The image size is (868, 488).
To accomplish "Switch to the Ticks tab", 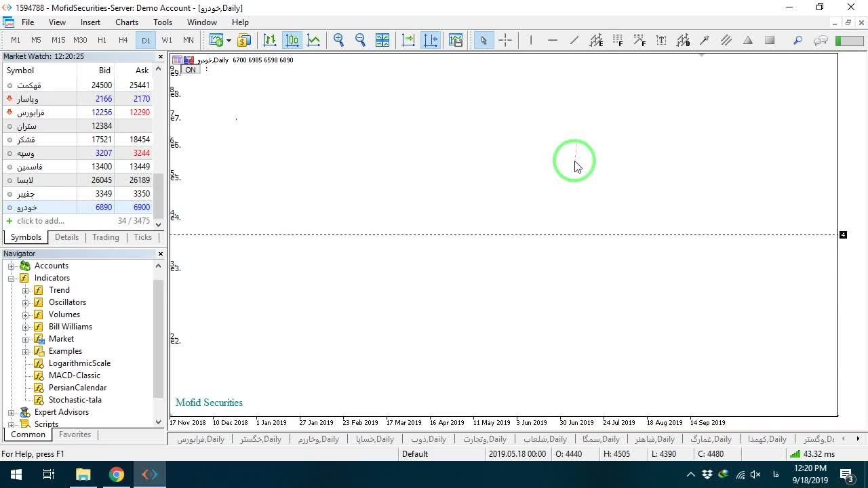I will click(x=142, y=237).
